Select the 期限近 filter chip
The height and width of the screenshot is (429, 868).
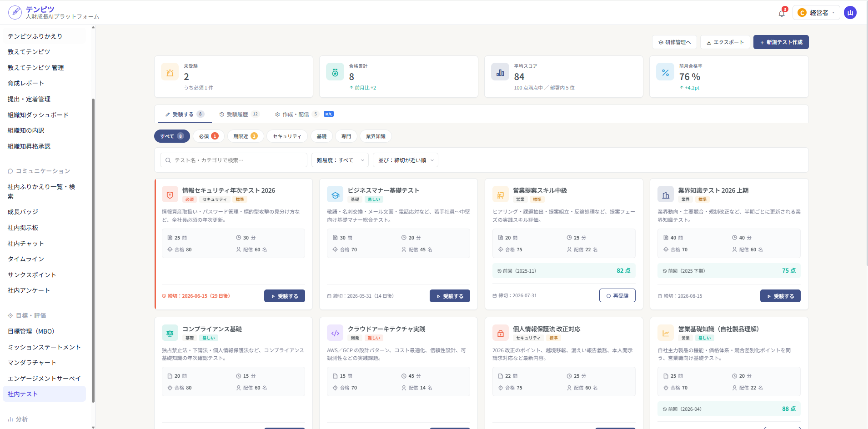point(246,136)
